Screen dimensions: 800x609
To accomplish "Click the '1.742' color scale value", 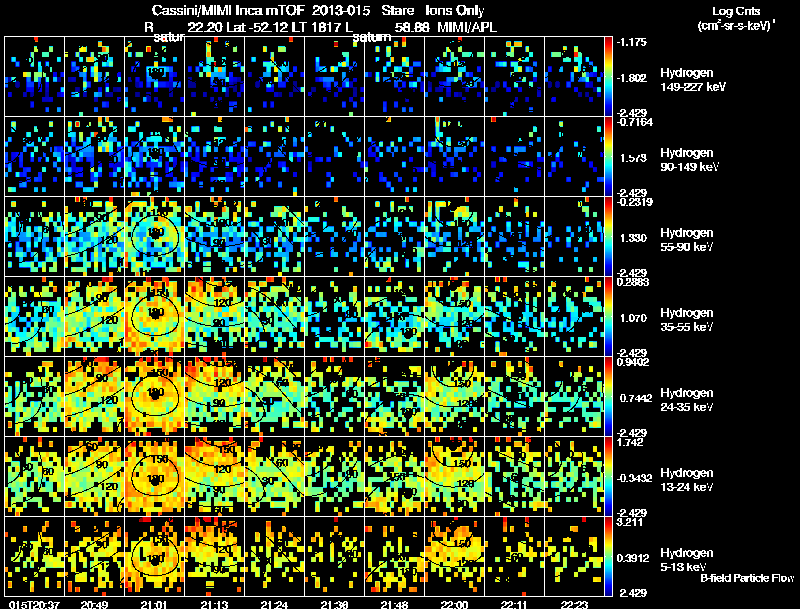I will 630,442.
